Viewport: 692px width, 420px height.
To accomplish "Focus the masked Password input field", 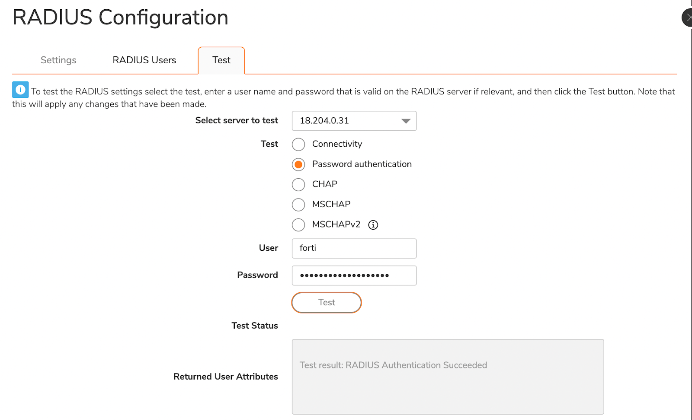I will click(x=353, y=275).
